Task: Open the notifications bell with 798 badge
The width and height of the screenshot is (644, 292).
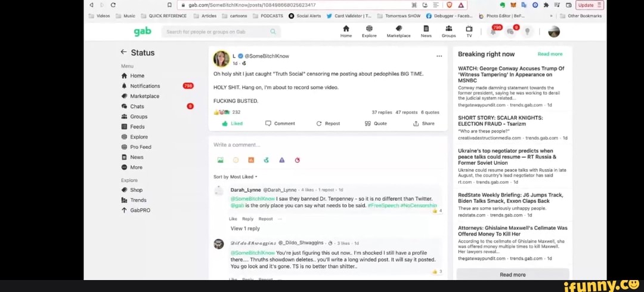Action: point(494,32)
